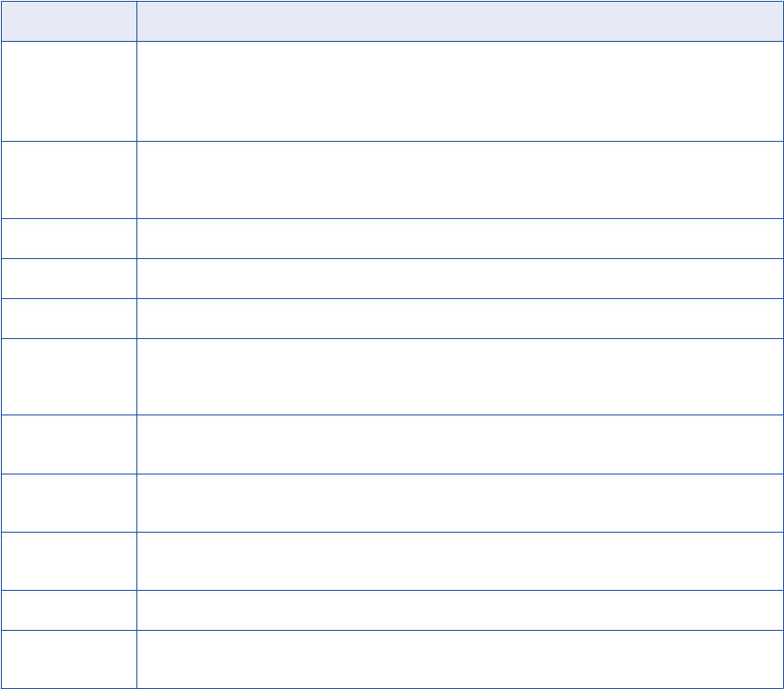Click the wide cell in the tenth body row
The width and height of the screenshot is (784, 689).
459,610
